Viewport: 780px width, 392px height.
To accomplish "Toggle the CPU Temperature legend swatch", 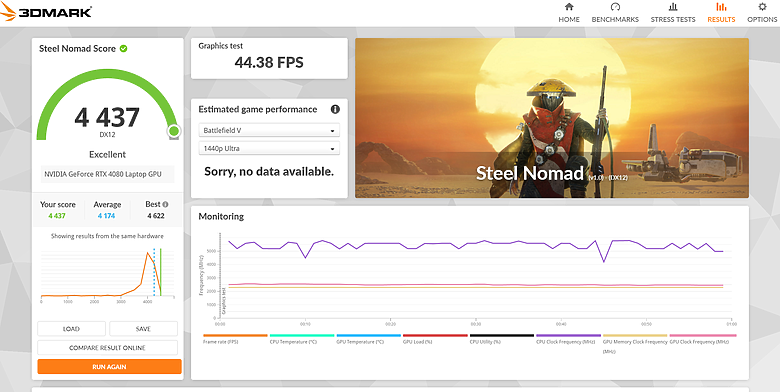I will coord(301,335).
